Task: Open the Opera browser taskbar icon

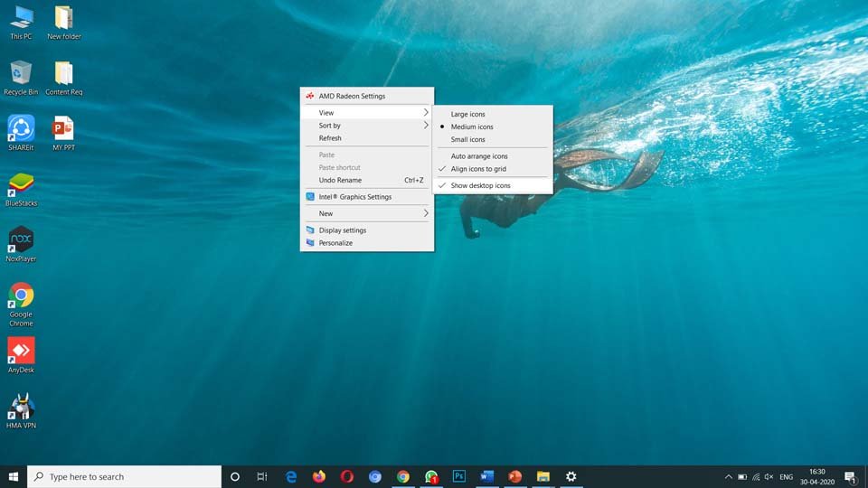Action: click(x=347, y=476)
